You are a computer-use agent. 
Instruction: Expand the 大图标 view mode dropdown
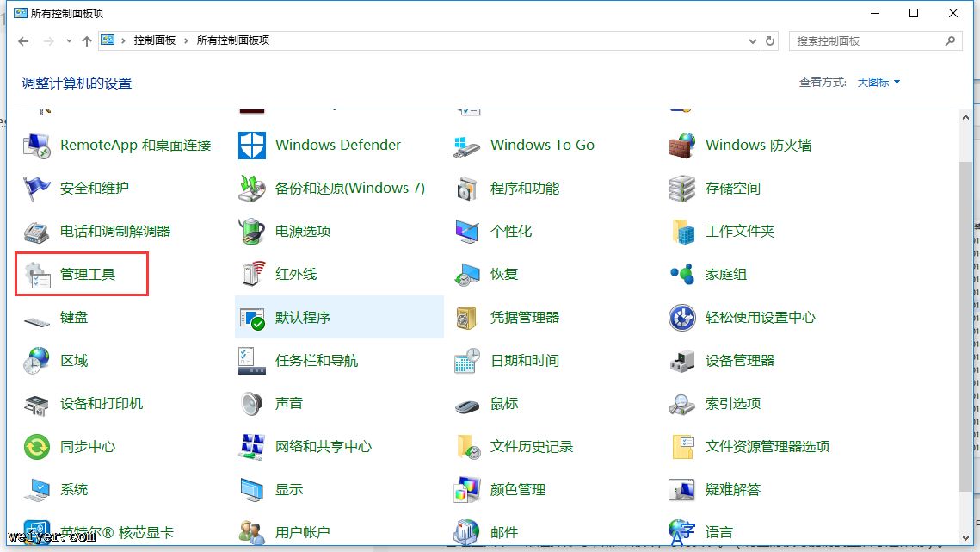pyautogui.click(x=878, y=83)
